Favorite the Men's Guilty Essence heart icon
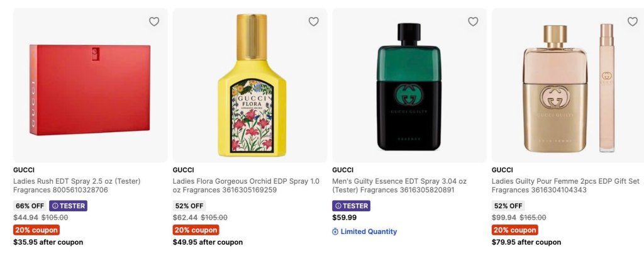644x256 pixels. tap(473, 21)
